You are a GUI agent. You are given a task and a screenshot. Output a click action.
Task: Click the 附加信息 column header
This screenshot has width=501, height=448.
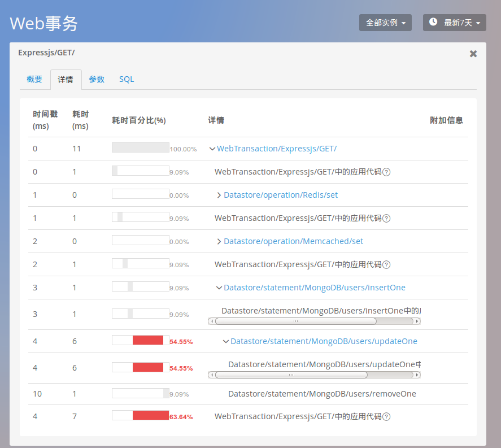446,120
